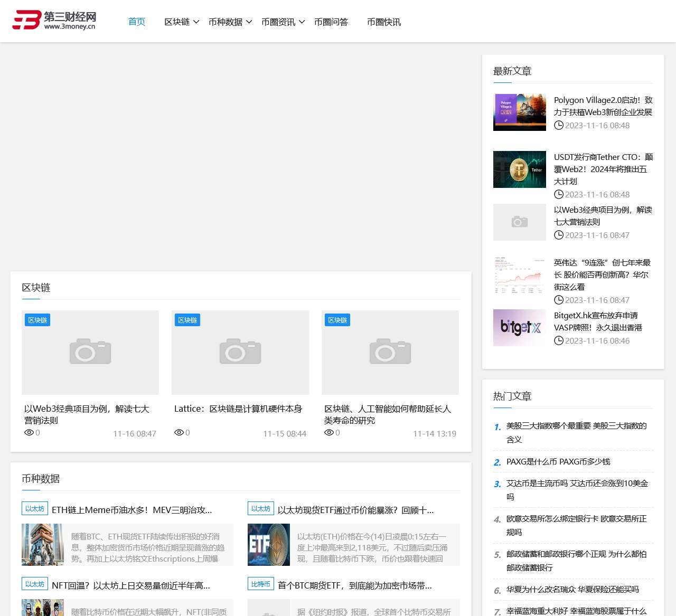Go to the 首页 nav item
The image size is (676, 616).
[137, 22]
